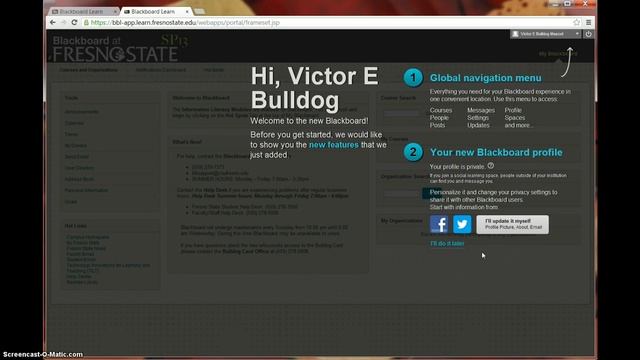The height and width of the screenshot is (360, 640).
Task: Click the 'Your new Blackboard profile' heading
Action: [496, 152]
